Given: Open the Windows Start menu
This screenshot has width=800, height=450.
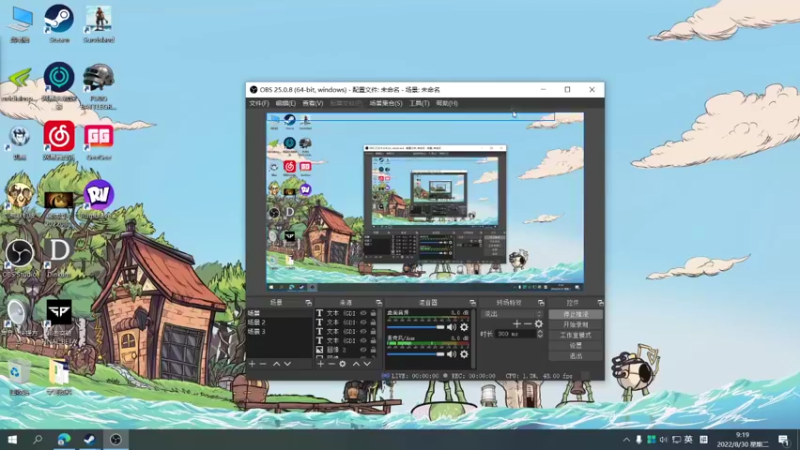Looking at the screenshot, I should pyautogui.click(x=12, y=439).
